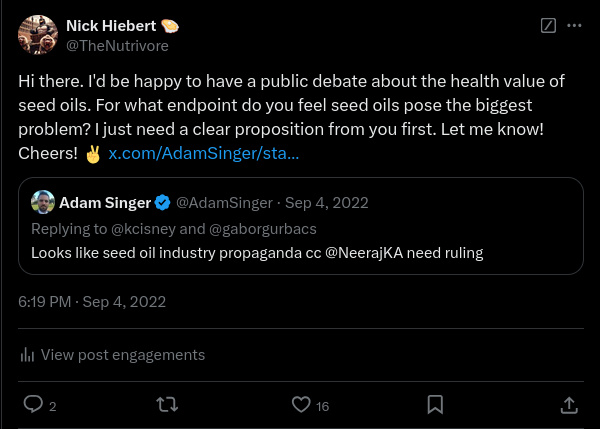Image resolution: width=600 pixels, height=429 pixels.
Task: Click the analytics bar chart icon
Action: (28, 355)
